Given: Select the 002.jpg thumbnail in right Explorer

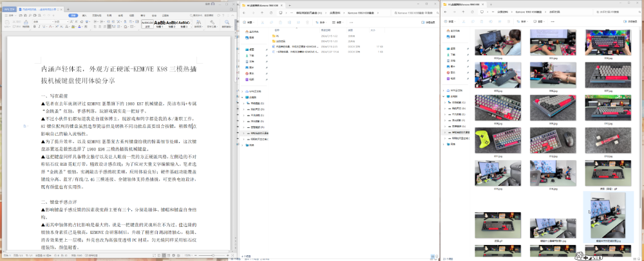Looking at the screenshot, I should coord(498,42).
